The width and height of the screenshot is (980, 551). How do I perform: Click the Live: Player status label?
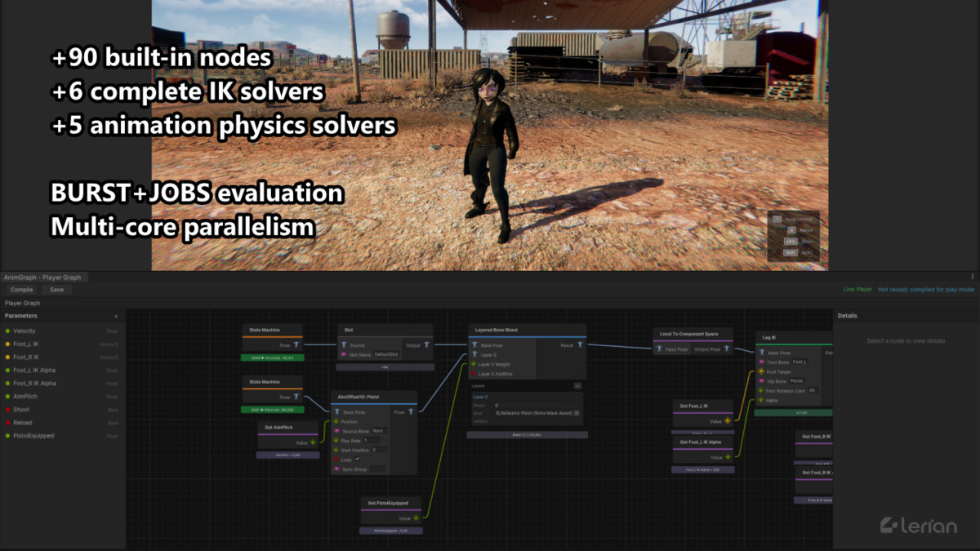857,290
